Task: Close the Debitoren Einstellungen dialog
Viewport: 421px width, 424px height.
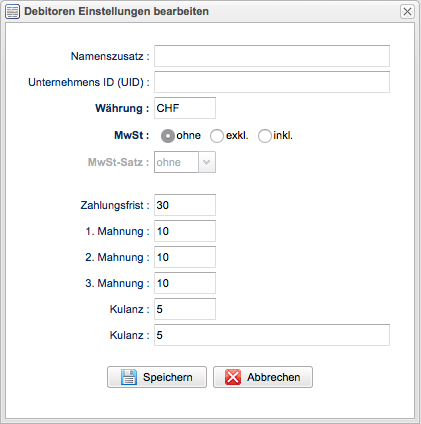Action: pyautogui.click(x=407, y=12)
